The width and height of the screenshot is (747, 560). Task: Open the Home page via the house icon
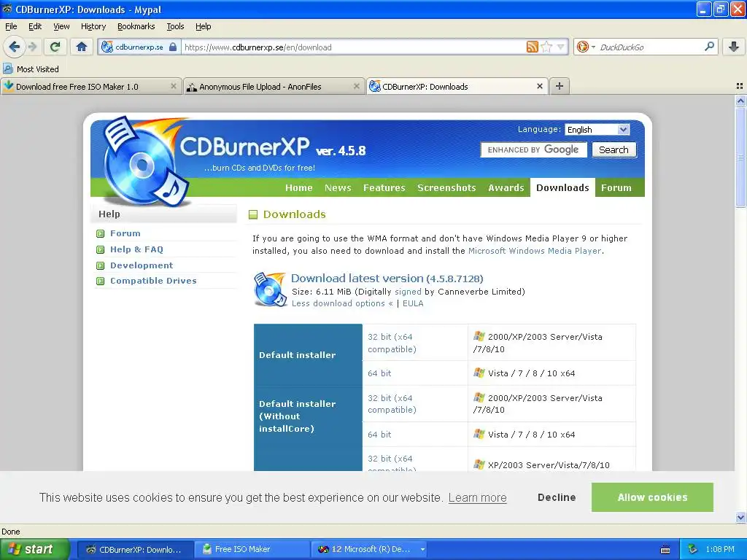[82, 47]
